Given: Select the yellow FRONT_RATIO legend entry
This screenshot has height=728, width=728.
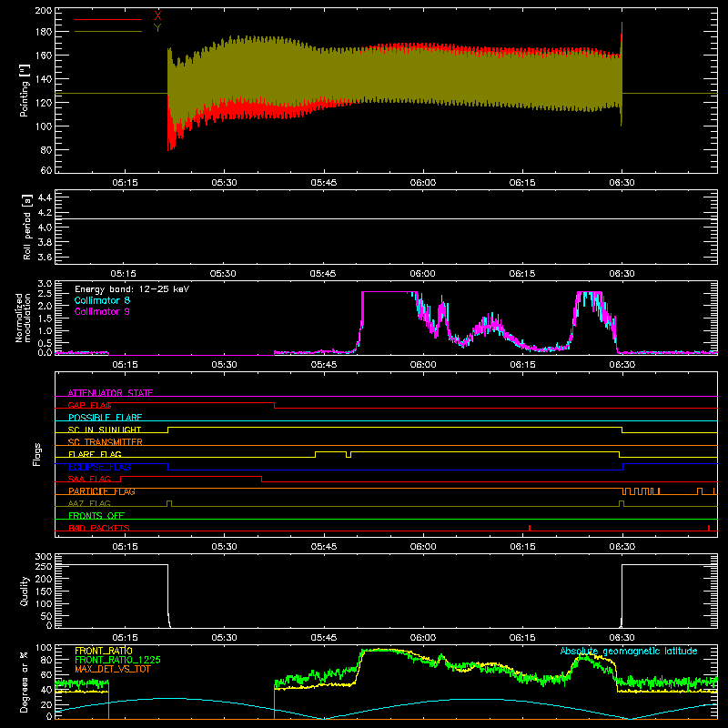Looking at the screenshot, I should point(104,651).
